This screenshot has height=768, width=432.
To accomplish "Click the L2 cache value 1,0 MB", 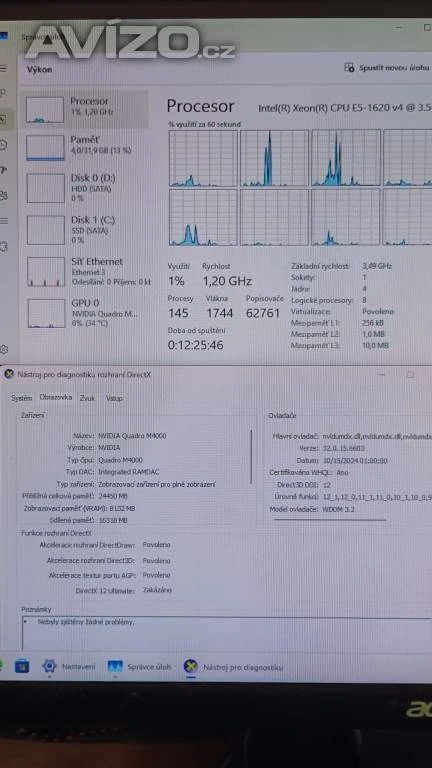I will point(373,334).
